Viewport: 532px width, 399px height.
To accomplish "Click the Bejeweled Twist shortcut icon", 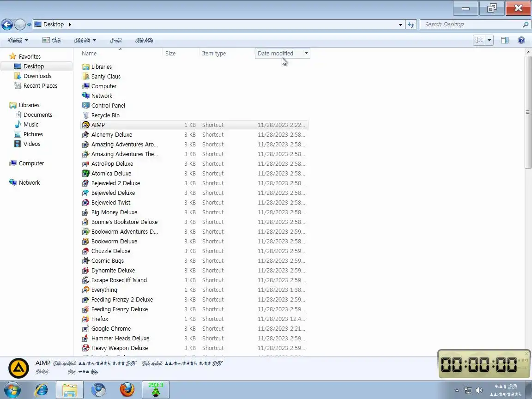I will point(86,203).
